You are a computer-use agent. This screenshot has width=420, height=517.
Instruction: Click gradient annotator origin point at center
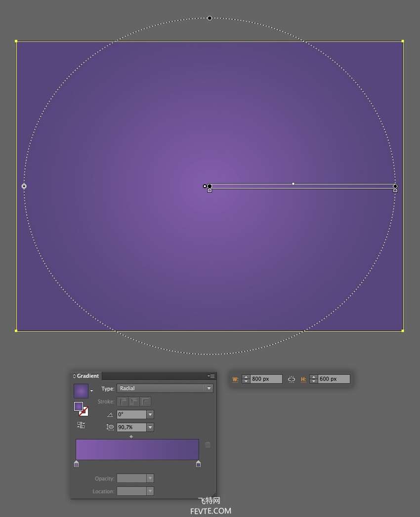click(x=210, y=186)
